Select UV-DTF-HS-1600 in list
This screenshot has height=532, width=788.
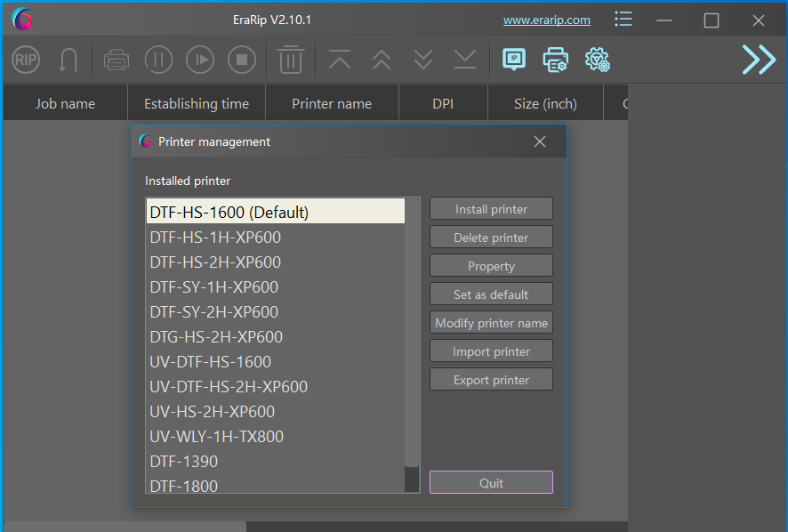(276, 361)
